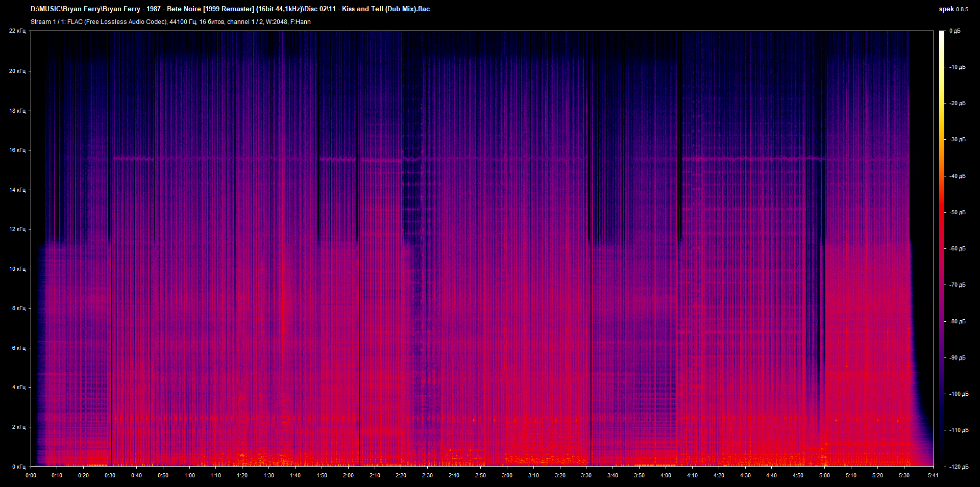Click the FLAC file path title
The height and width of the screenshot is (487, 980).
[x=230, y=9]
